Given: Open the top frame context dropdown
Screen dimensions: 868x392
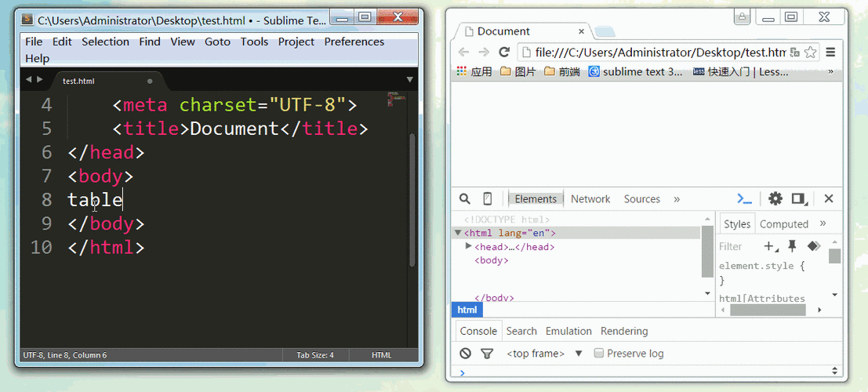Looking at the screenshot, I should pos(579,354).
